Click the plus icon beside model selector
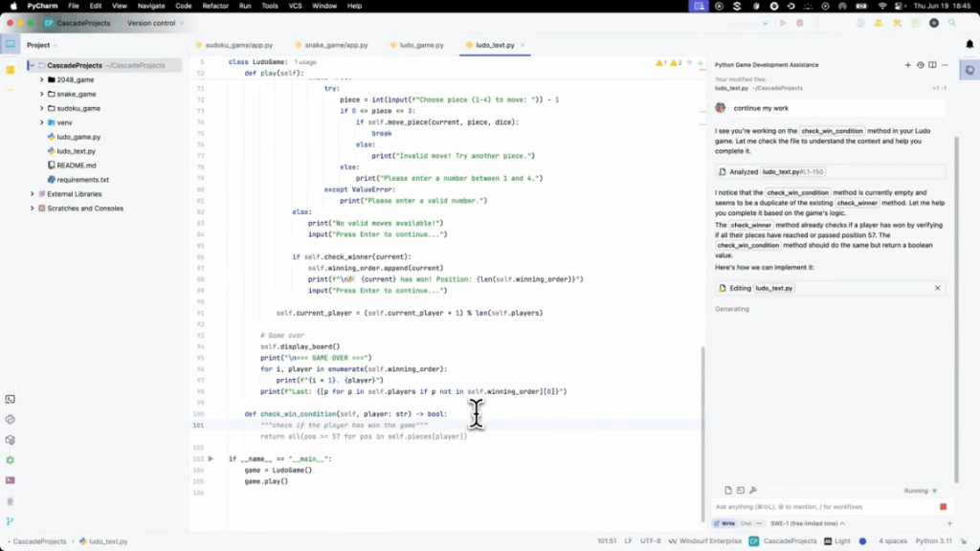The width and height of the screenshot is (980, 551). 949,523
